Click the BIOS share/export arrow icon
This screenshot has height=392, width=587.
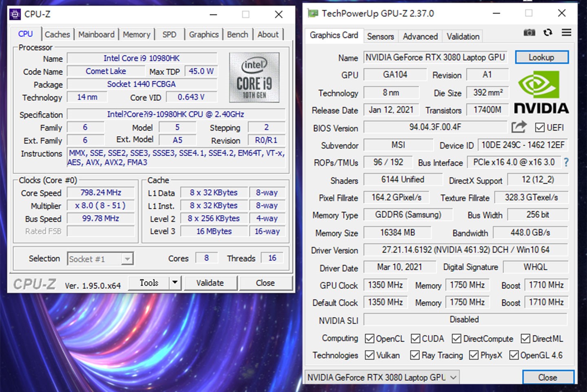tap(519, 127)
